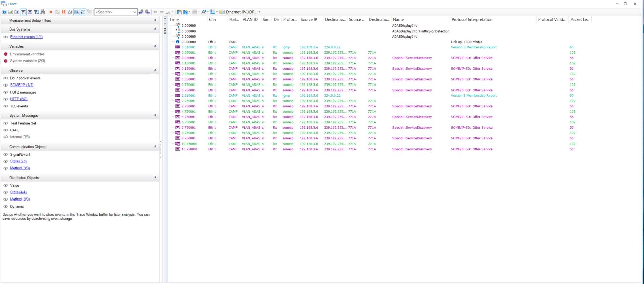The width and height of the screenshot is (644, 284).
Task: Toggle the delta time display icon
Action: [70, 12]
